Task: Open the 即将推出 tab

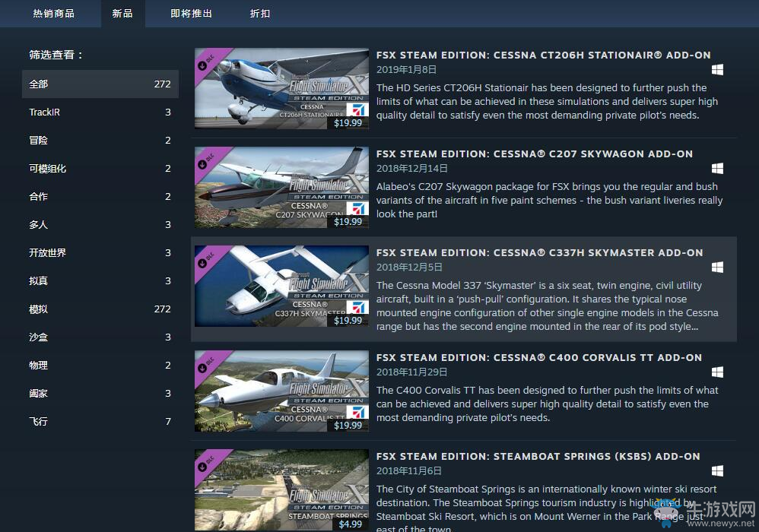Action: [191, 14]
